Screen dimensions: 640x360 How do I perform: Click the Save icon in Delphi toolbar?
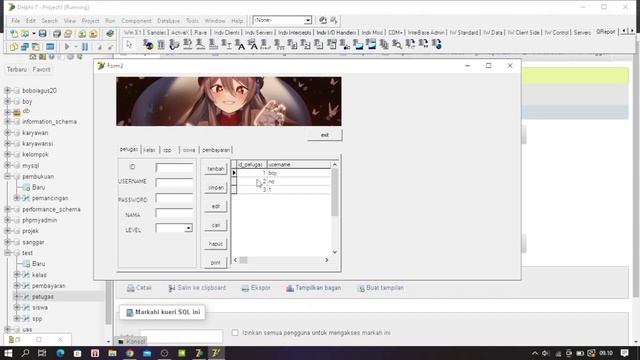[x=42, y=34]
